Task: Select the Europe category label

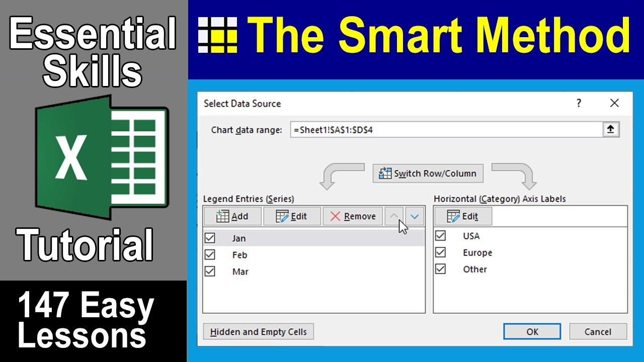Action: pos(477,252)
